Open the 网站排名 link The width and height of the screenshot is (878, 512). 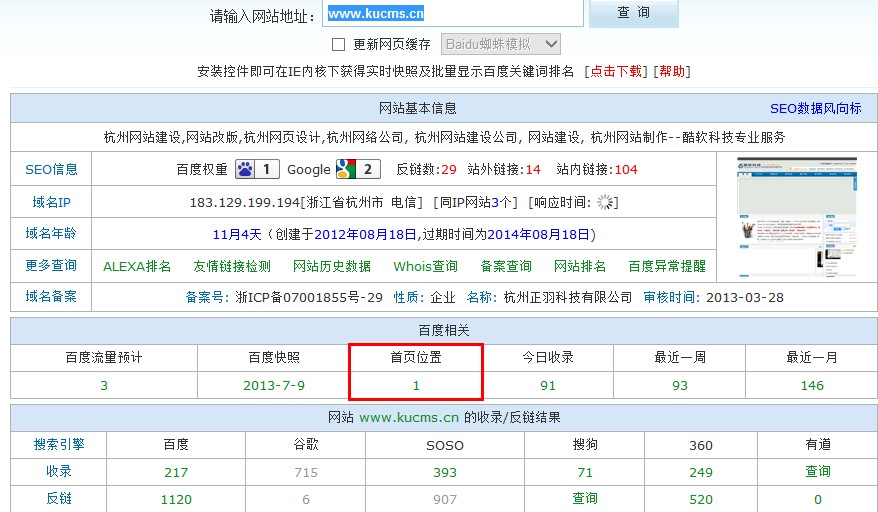coord(580,266)
